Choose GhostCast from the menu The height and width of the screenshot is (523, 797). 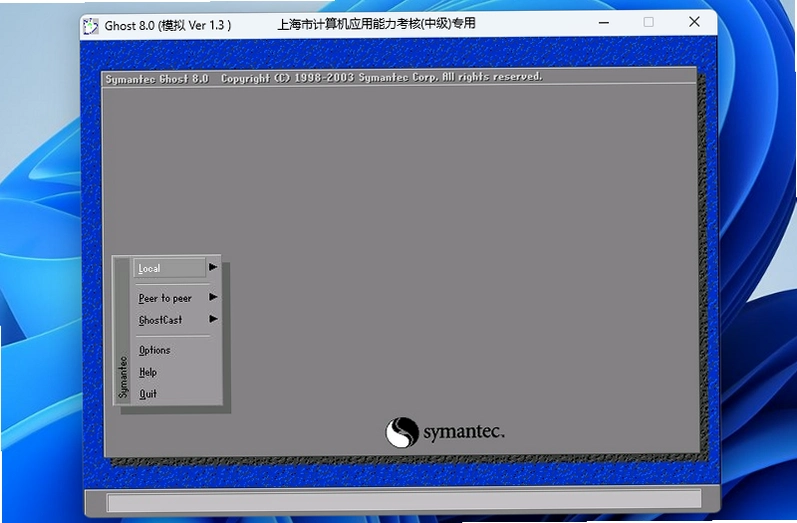tap(160, 320)
